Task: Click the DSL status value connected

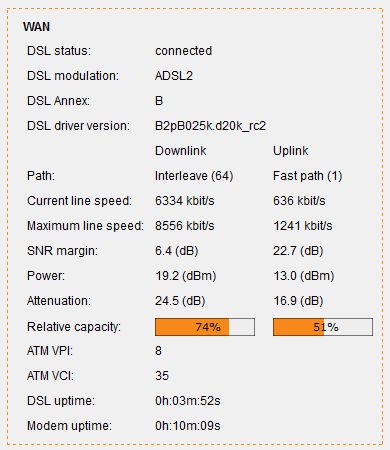Action: (x=183, y=51)
